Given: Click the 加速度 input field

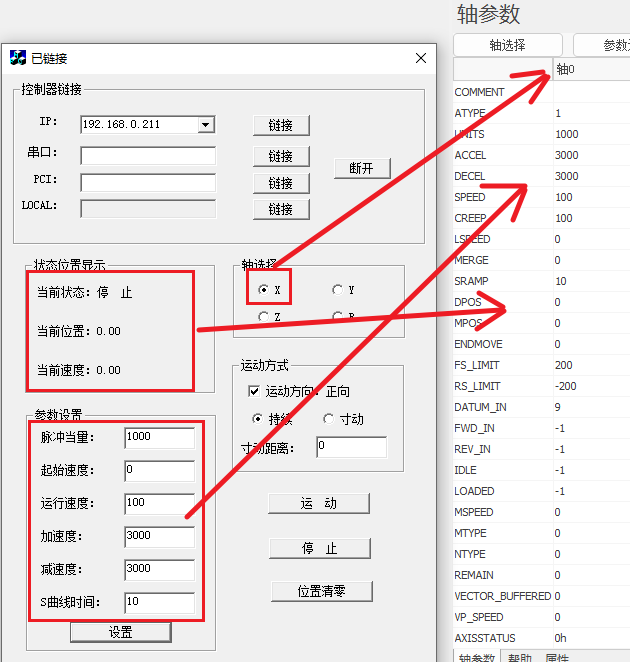Looking at the screenshot, I should [x=160, y=537].
